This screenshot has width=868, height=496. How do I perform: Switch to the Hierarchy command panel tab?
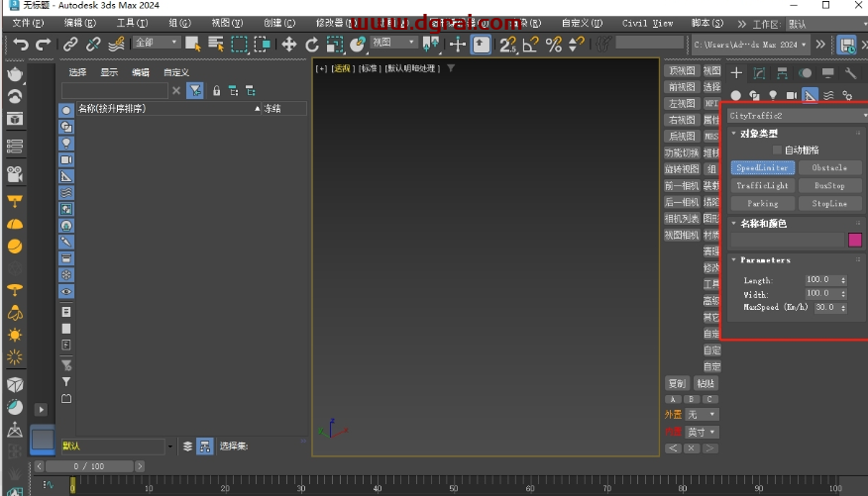point(782,73)
